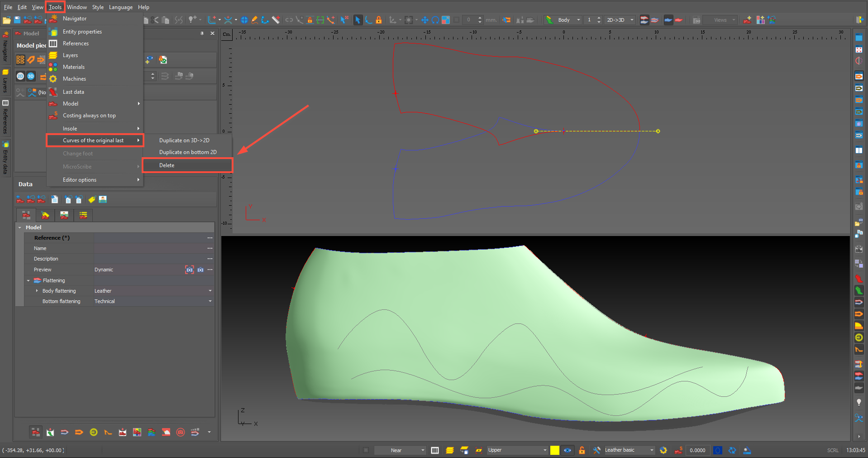Click the ellipsis button in Reference row
The width and height of the screenshot is (868, 458).
click(210, 238)
